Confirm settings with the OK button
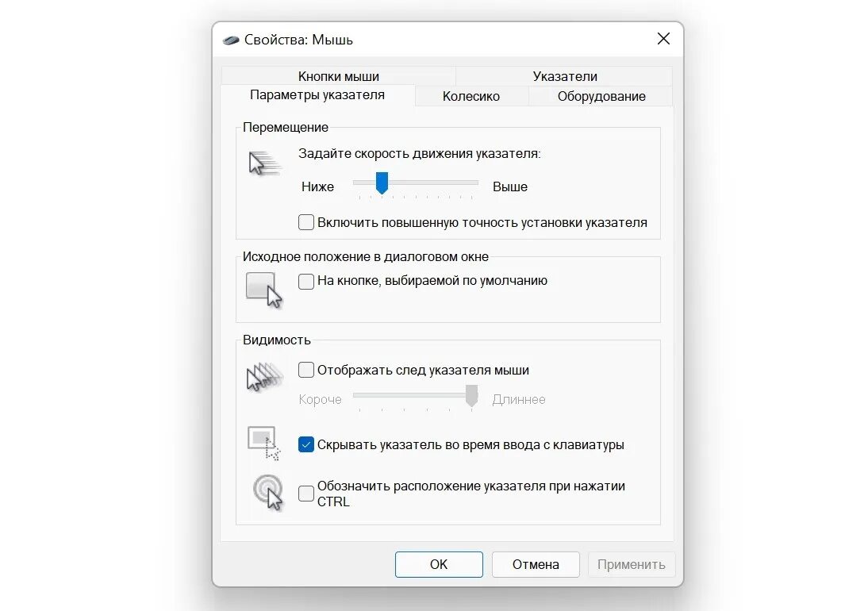This screenshot has height=611, width=868. click(439, 564)
